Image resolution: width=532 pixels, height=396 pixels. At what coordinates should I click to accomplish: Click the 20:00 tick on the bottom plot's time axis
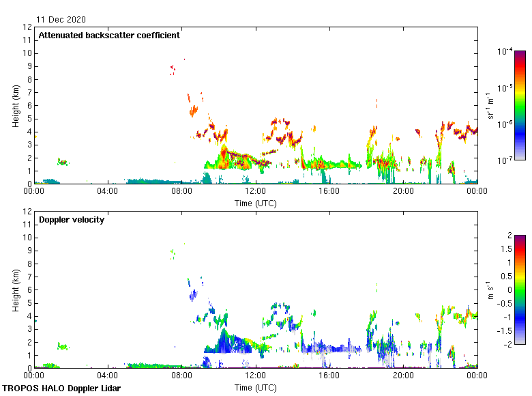[403, 376]
